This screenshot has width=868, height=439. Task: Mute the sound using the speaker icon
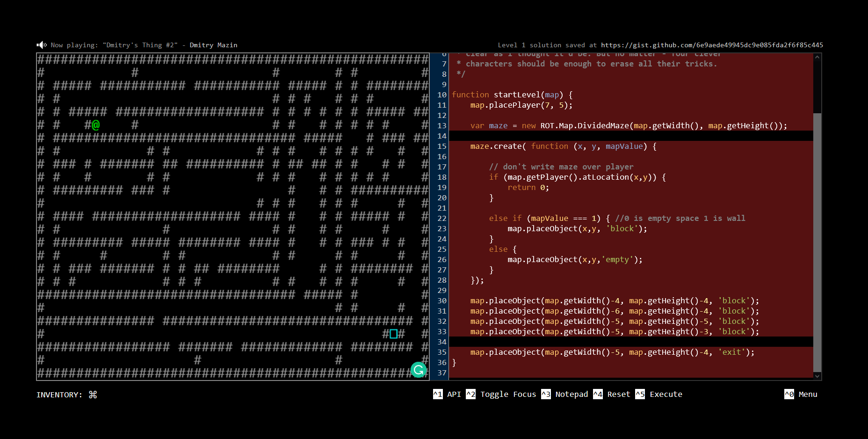click(42, 45)
